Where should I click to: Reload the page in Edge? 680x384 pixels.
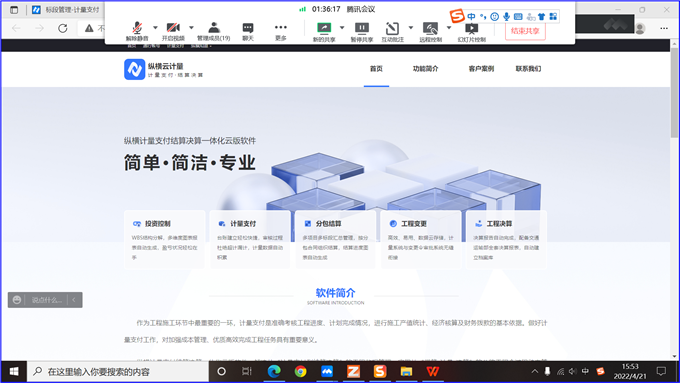click(63, 28)
